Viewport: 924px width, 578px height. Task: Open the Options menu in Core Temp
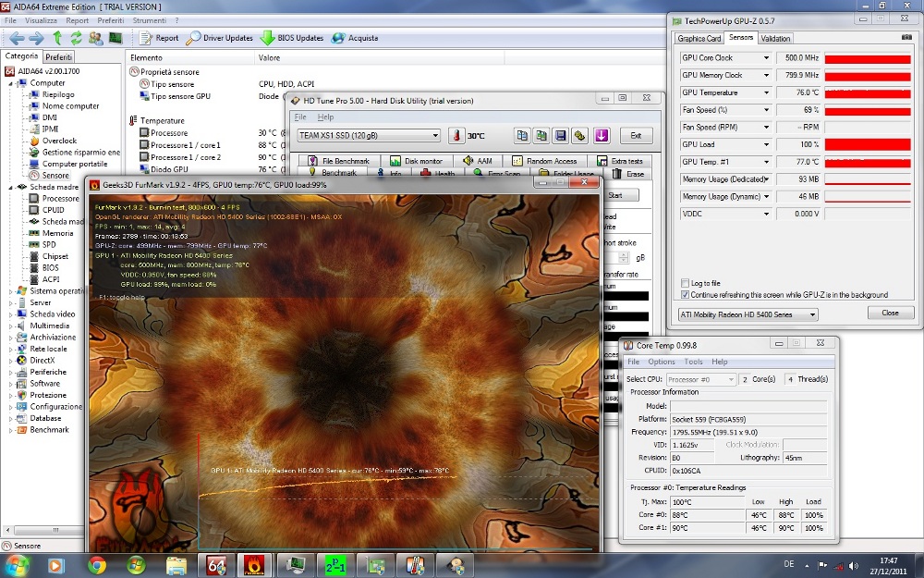click(x=662, y=362)
